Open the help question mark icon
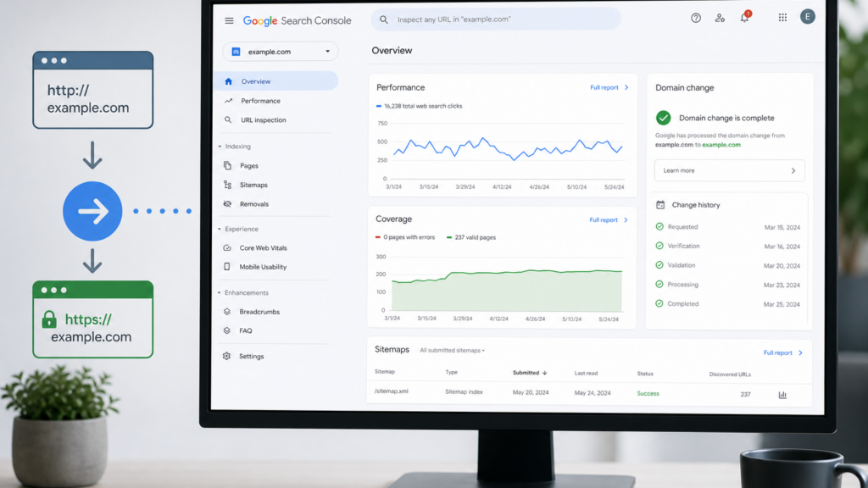This screenshot has height=488, width=868. (696, 18)
